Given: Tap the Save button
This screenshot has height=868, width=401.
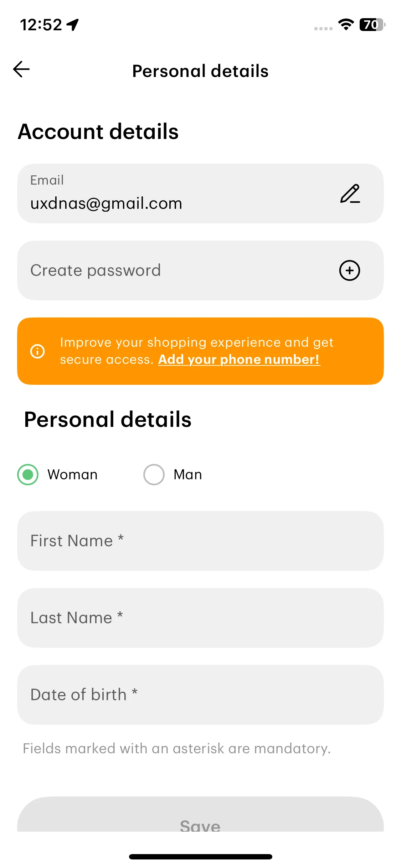Looking at the screenshot, I should click(200, 816).
